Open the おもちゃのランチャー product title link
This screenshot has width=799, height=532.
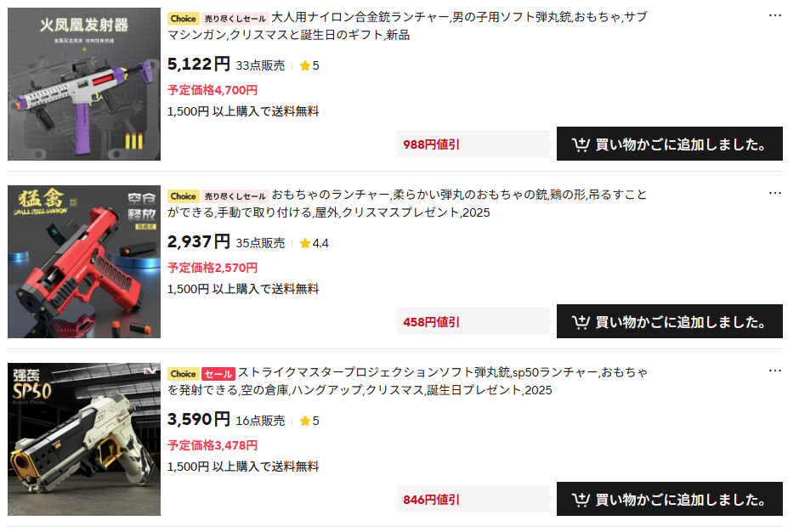pyautogui.click(x=407, y=203)
